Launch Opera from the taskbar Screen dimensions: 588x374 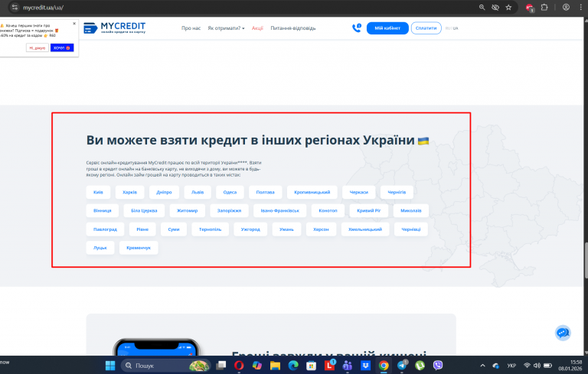coord(239,366)
